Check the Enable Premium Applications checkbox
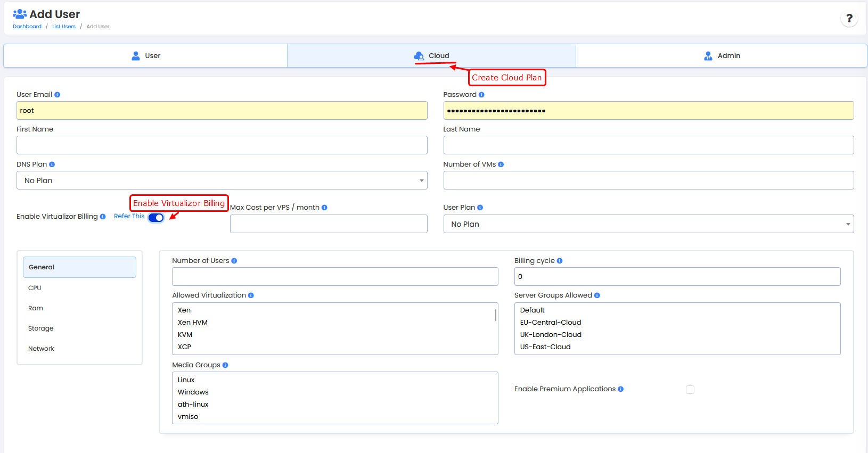868x453 pixels. pyautogui.click(x=690, y=390)
